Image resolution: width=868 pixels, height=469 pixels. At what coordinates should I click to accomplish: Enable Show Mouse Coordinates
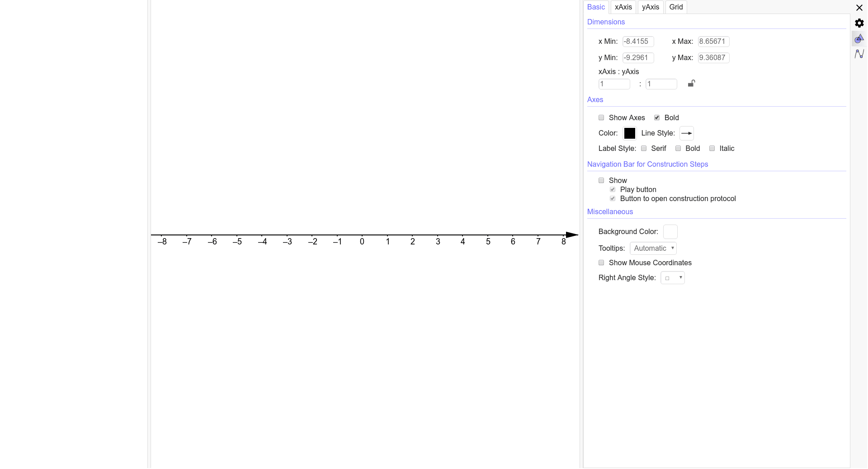tap(601, 263)
